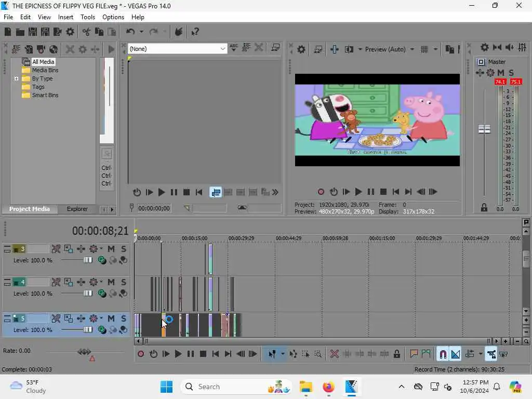Image resolution: width=532 pixels, height=399 pixels.
Task: Toggle Automatic Crossfades button
Action: [x=455, y=354]
